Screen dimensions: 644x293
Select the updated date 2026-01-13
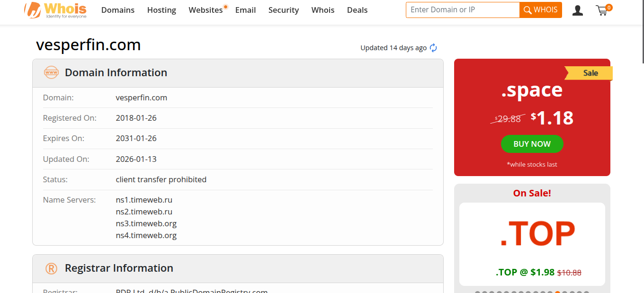136,159
